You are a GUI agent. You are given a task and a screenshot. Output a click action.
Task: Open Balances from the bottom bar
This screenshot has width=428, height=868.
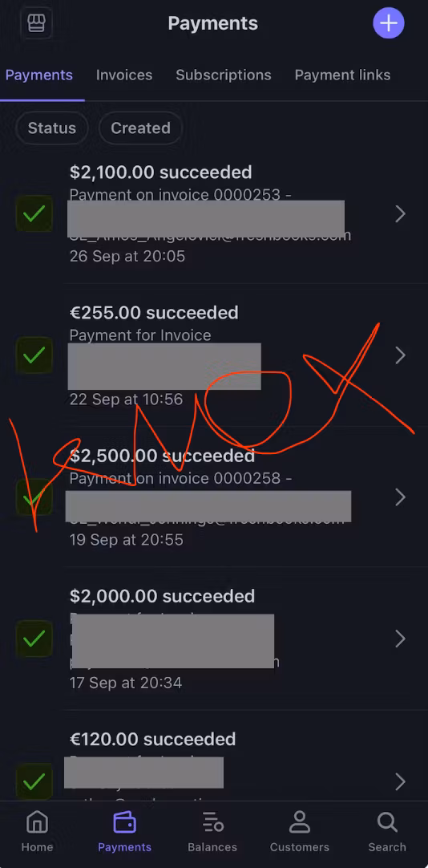(x=212, y=831)
